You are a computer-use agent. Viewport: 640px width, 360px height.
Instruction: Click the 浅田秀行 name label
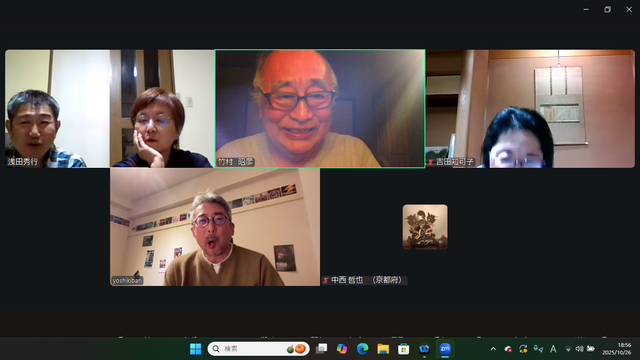[22, 162]
